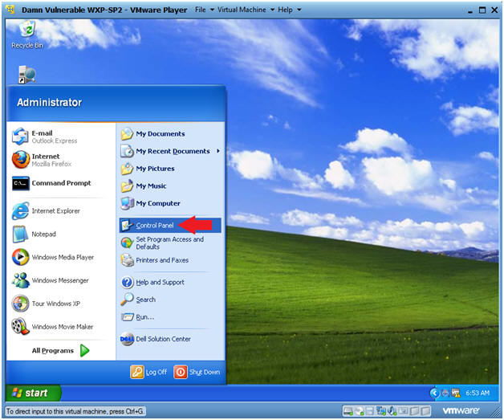Viewport: 504px width, 420px height.
Task: Open Control Panel
Action: pyautogui.click(x=170, y=226)
